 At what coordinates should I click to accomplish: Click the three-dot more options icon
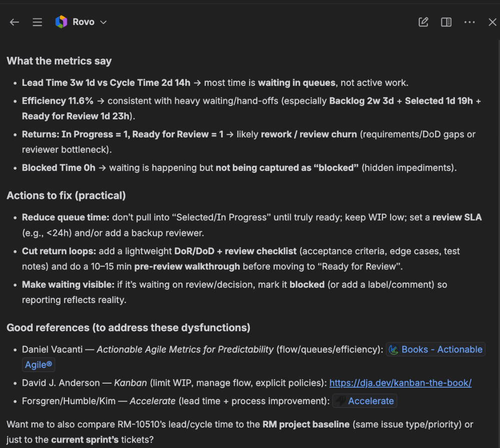pos(469,22)
